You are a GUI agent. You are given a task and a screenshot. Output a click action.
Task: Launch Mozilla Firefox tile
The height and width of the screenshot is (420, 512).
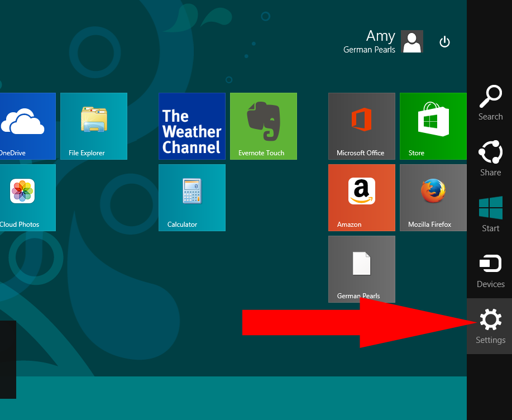tap(433, 198)
